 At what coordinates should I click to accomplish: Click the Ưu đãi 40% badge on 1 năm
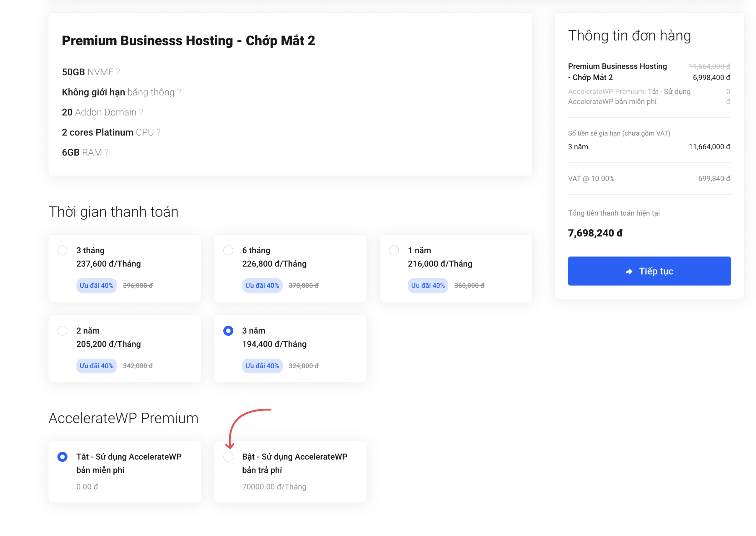pos(428,285)
